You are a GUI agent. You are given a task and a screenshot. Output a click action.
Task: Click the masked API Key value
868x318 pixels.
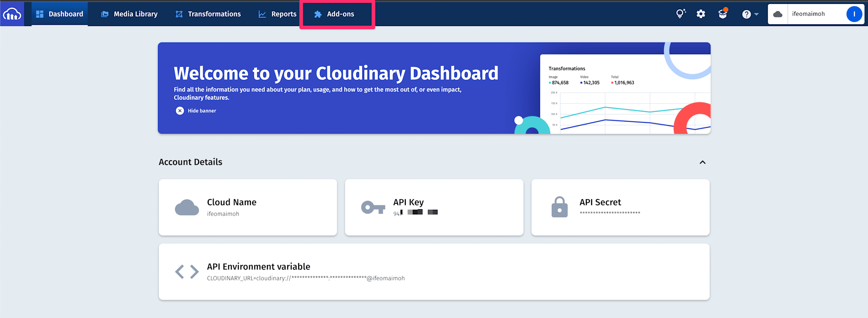pyautogui.click(x=415, y=212)
